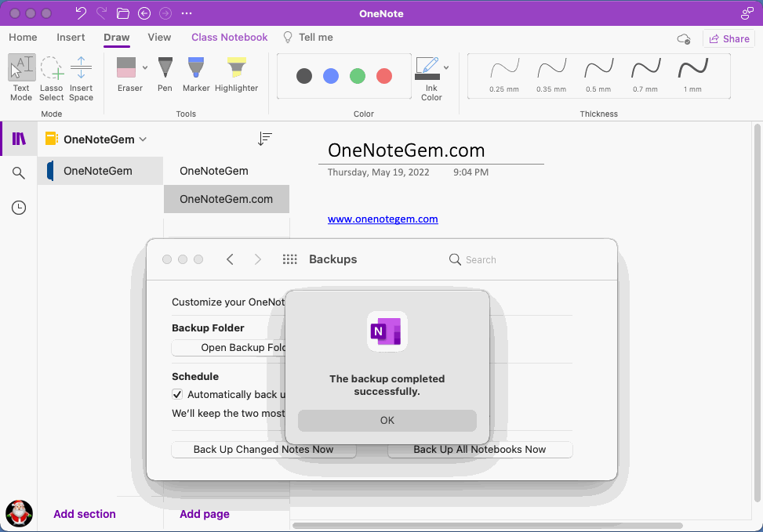The image size is (763, 532).
Task: Click the Redo arrow in title bar
Action: click(x=102, y=13)
